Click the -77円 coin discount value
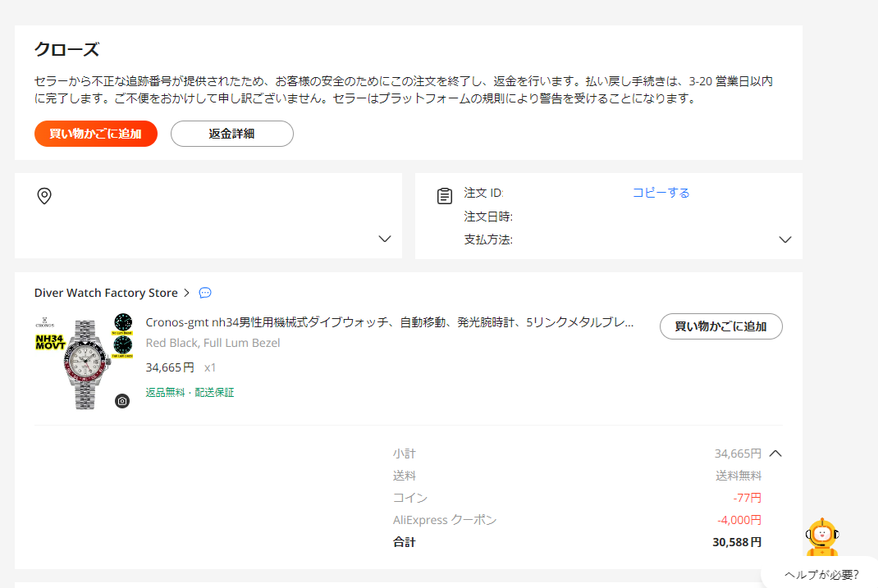The width and height of the screenshot is (878, 588). point(747,498)
